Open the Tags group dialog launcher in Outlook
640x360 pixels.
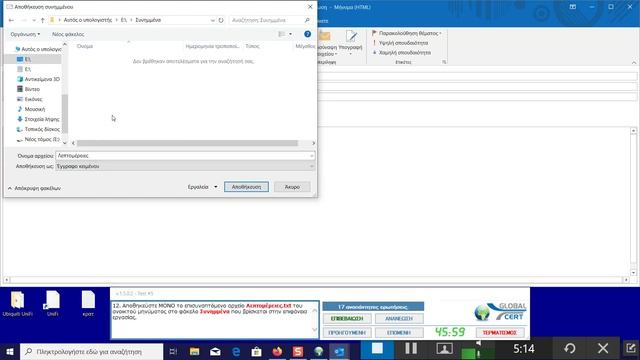pos(444,62)
